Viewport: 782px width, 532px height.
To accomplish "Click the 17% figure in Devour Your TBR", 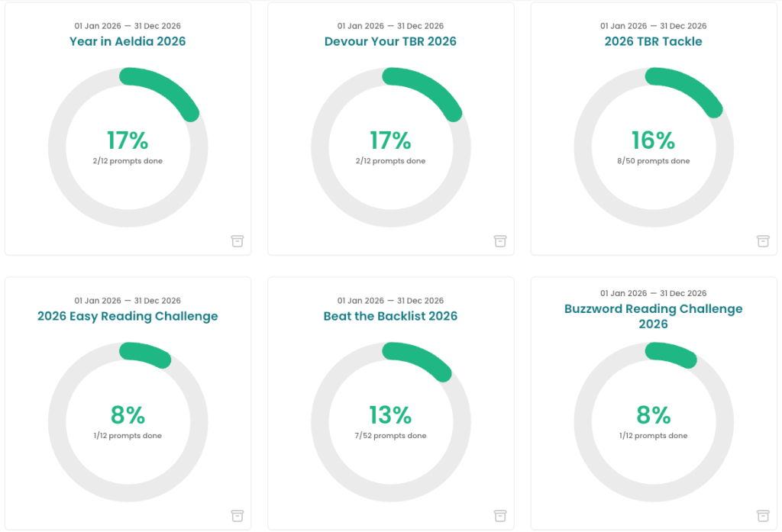I will (390, 140).
